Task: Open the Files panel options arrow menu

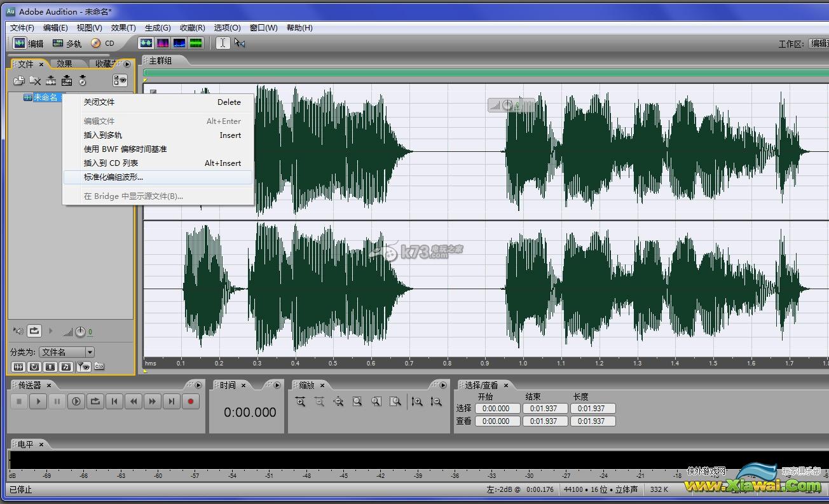Action: (x=127, y=64)
